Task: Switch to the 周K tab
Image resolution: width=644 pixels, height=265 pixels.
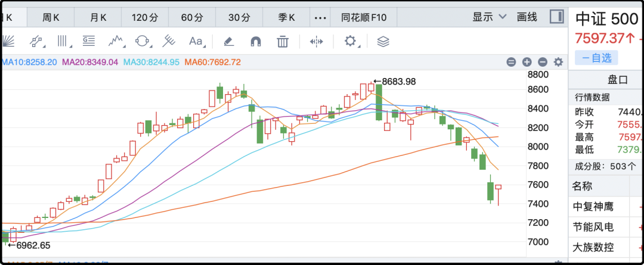Action: click(51, 17)
